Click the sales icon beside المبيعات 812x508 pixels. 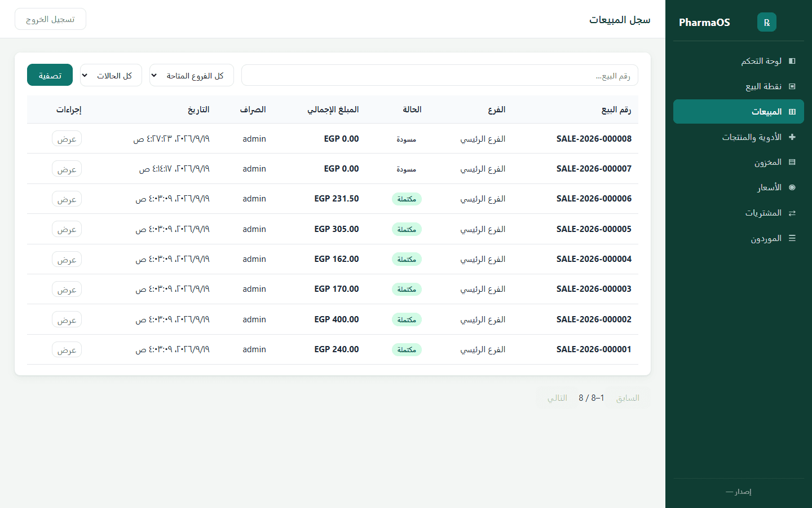[x=792, y=112]
